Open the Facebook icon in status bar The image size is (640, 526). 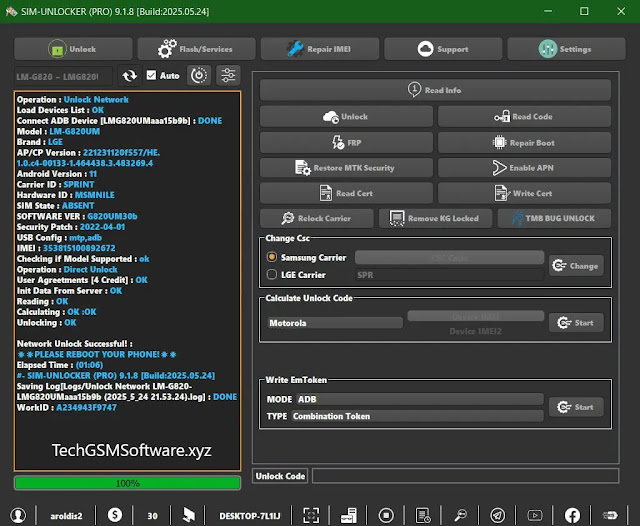(x=572, y=515)
